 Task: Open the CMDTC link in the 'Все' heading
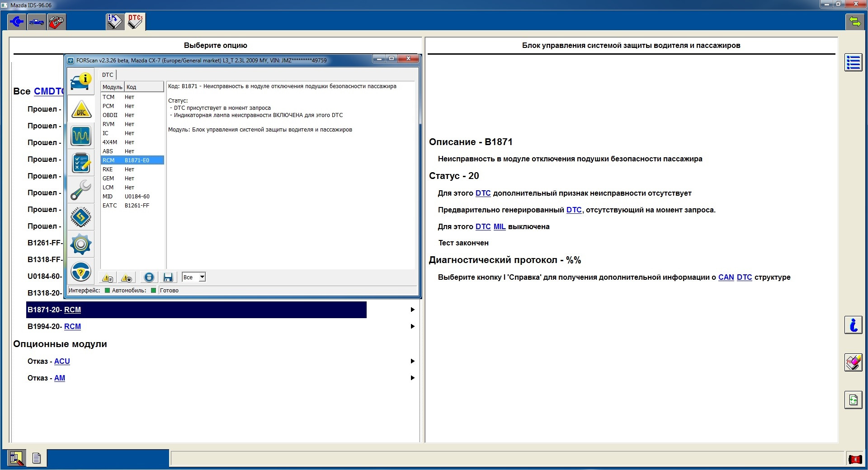[49, 91]
